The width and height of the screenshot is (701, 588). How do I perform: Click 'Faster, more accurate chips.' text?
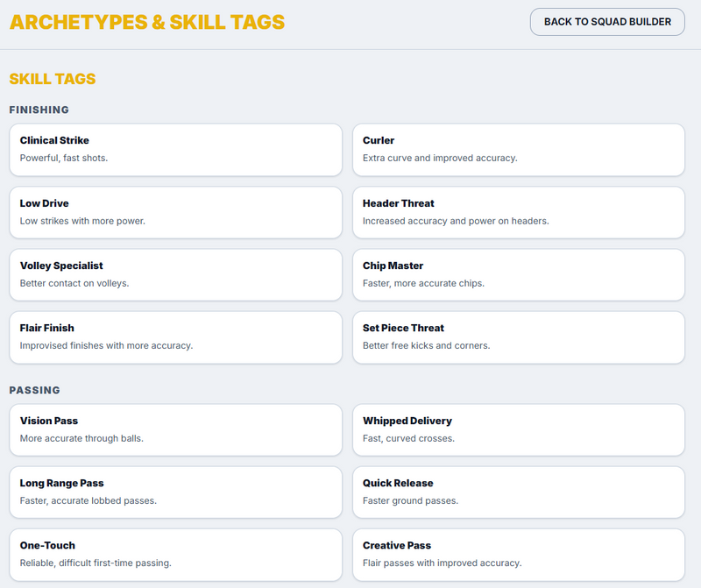[x=423, y=283]
